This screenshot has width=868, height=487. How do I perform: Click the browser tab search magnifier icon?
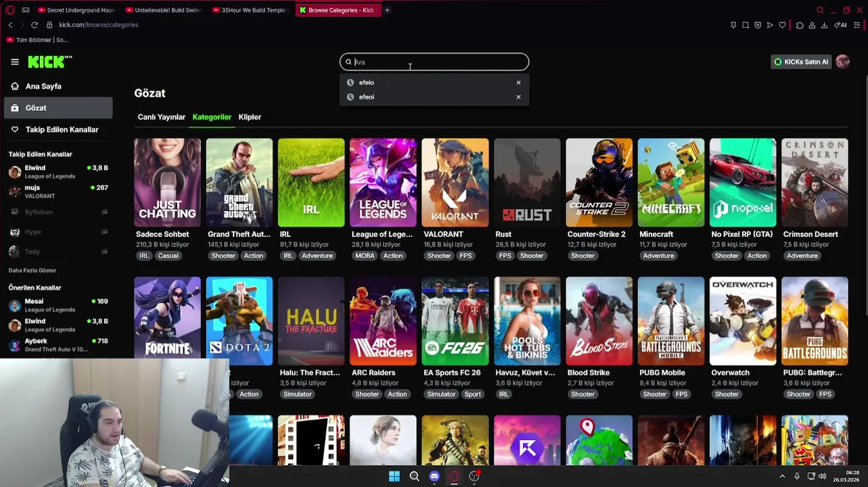coord(820,10)
